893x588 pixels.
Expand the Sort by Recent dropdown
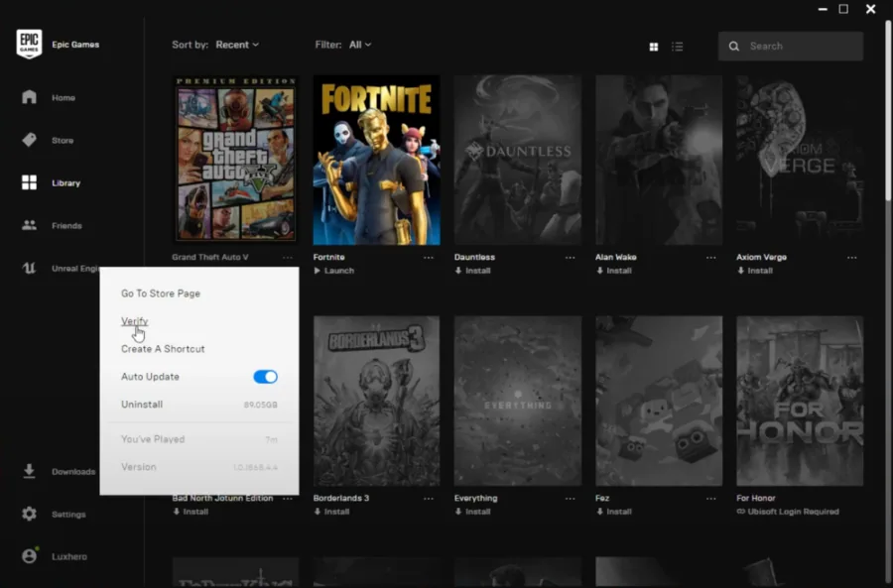237,45
